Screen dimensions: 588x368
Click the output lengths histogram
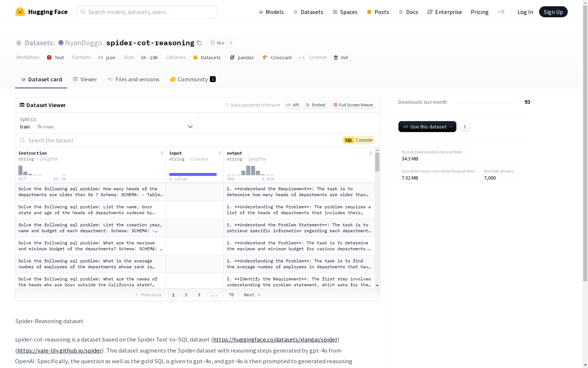point(251,170)
